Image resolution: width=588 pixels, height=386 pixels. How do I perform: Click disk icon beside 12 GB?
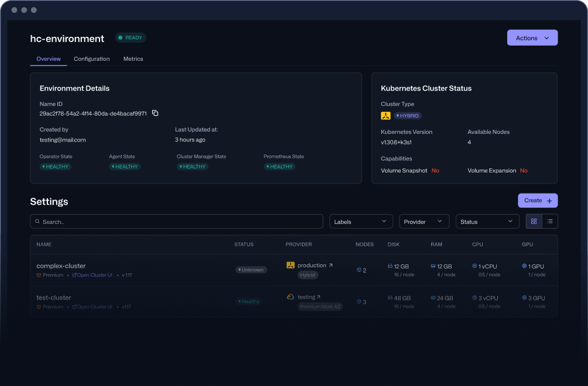pyautogui.click(x=390, y=266)
